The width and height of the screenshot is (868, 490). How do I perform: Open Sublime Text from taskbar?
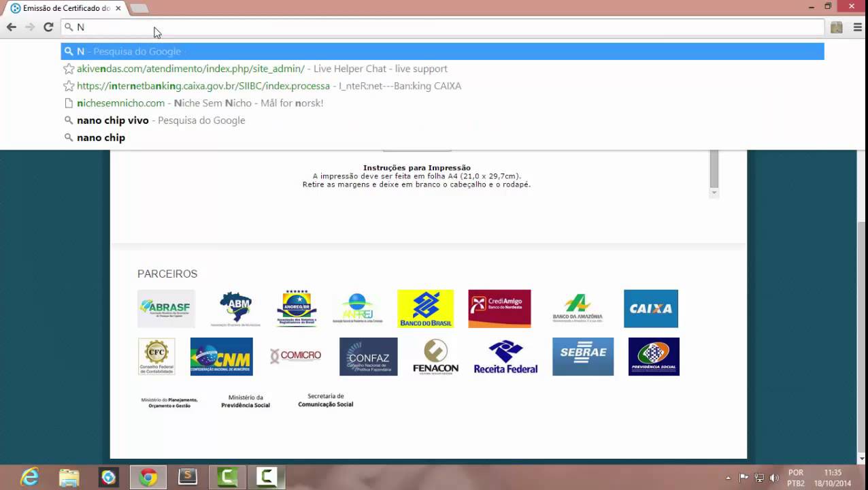coord(187,478)
